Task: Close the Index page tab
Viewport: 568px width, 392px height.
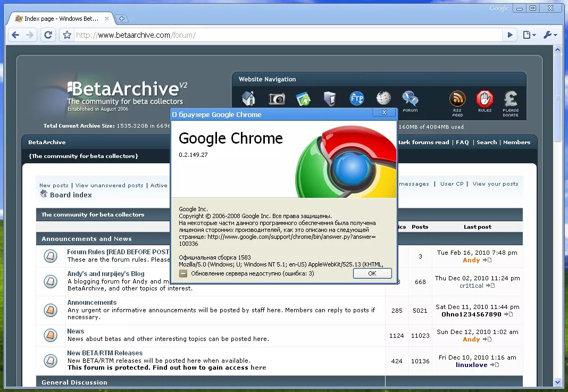Action: (107, 19)
